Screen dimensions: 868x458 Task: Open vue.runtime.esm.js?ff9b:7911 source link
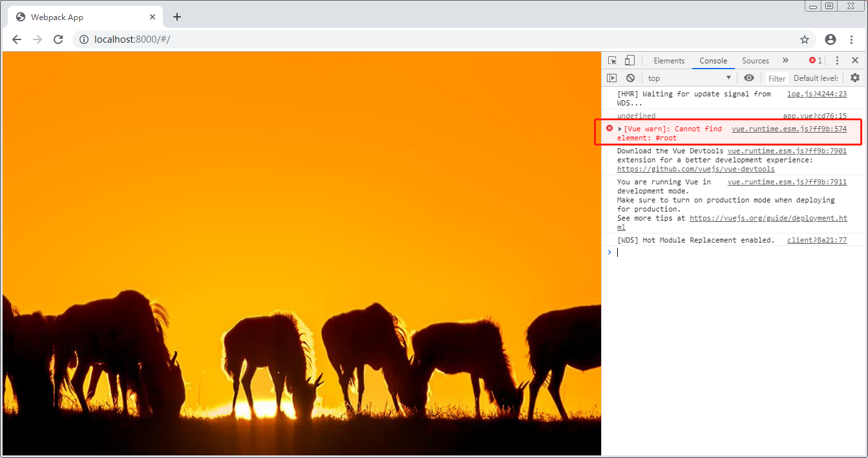point(787,182)
